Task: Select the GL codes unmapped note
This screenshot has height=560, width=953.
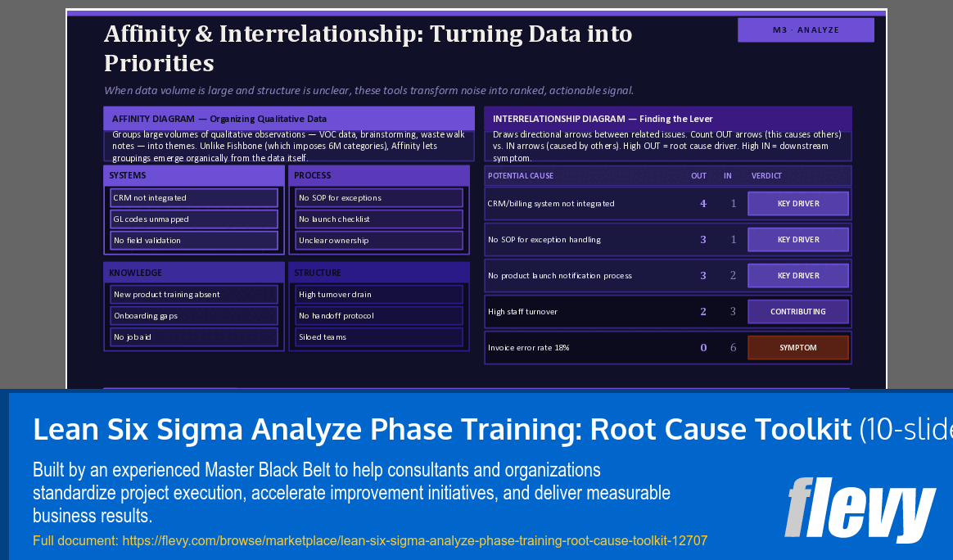Action: pyautogui.click(x=194, y=219)
